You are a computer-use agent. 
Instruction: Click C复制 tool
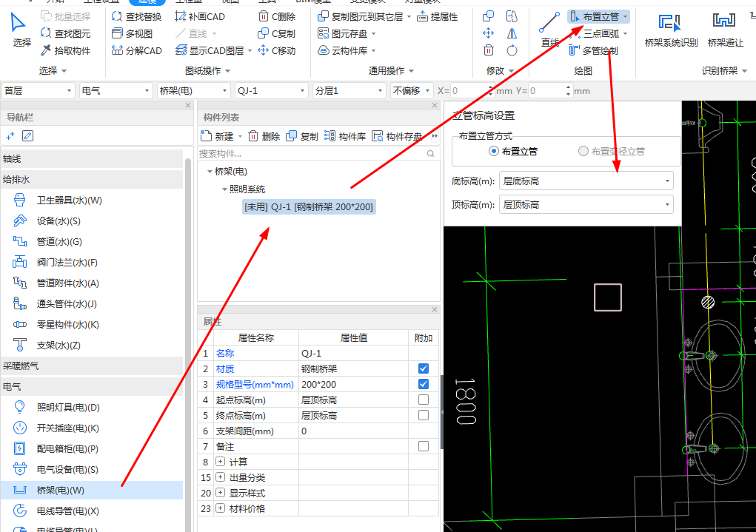tap(277, 34)
